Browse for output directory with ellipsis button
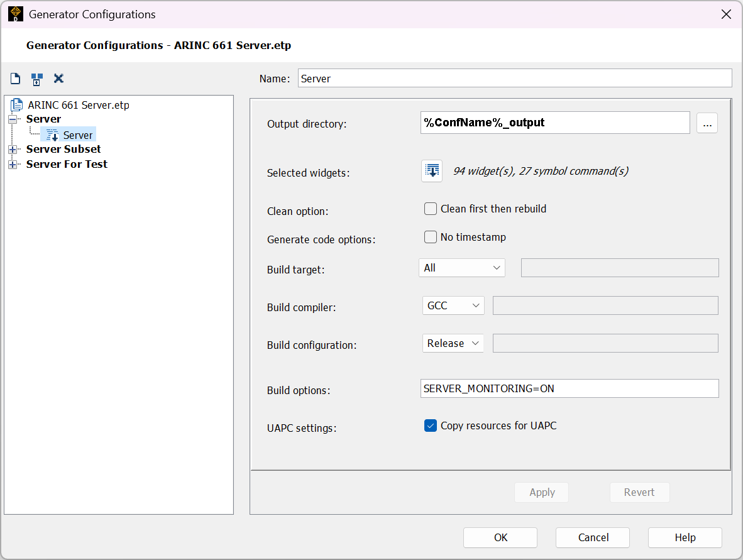 (707, 123)
